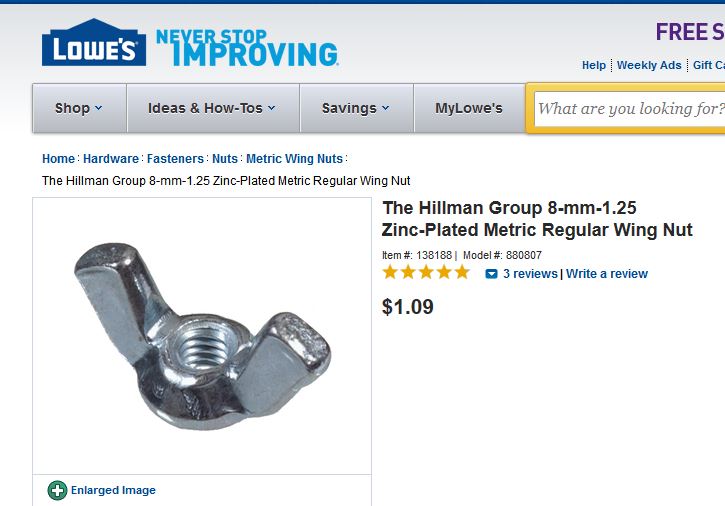Click the Lowe's logo
Image resolution: width=725 pixels, height=506 pixels.
pos(94,45)
